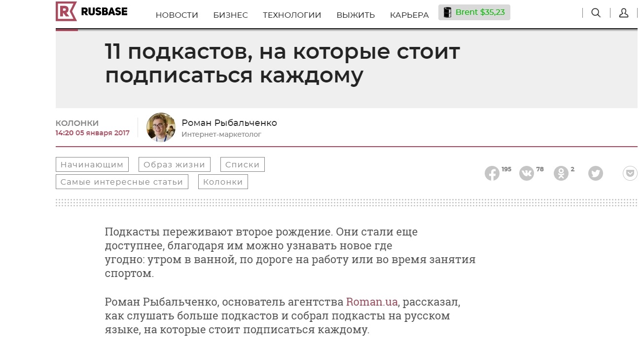Screen dimensions: 644x354
Task: Share article on VK
Action: (527, 173)
